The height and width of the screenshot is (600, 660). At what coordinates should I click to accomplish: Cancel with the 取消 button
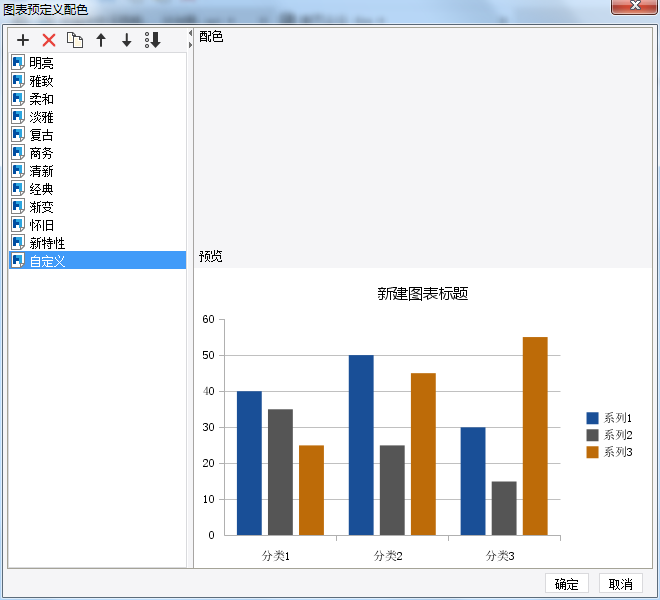tap(621, 584)
